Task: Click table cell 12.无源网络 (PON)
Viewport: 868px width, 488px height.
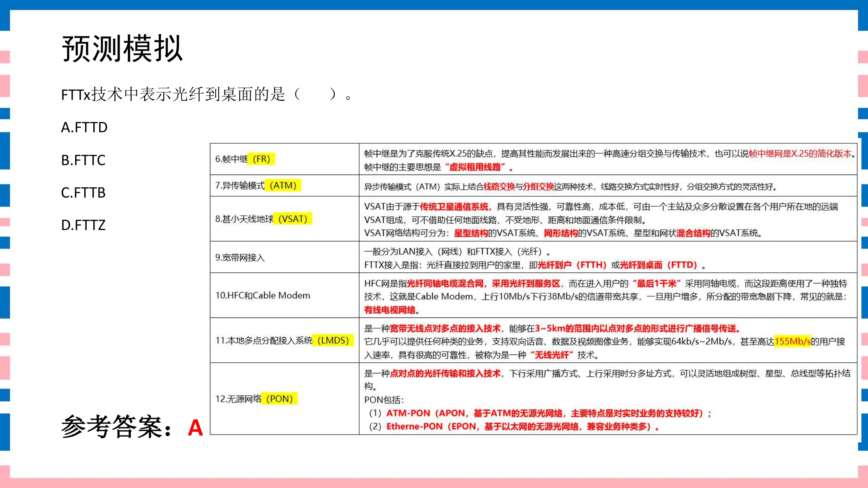Action: (x=284, y=399)
